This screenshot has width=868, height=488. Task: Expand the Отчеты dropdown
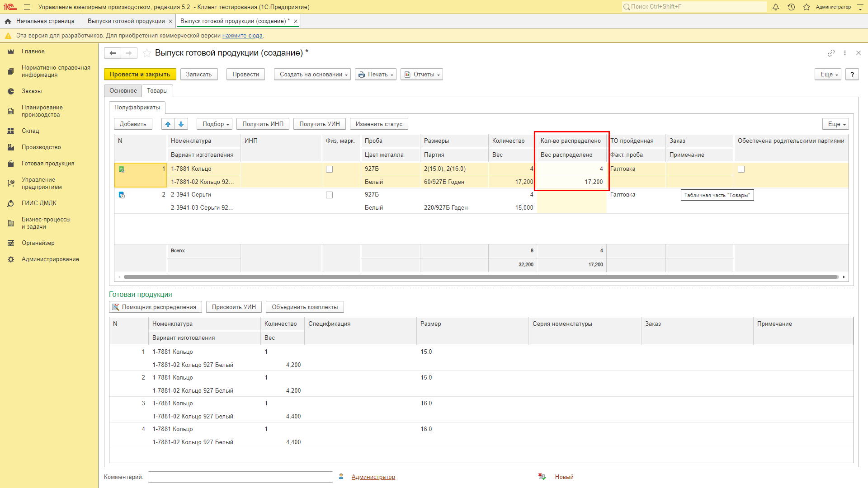(422, 75)
